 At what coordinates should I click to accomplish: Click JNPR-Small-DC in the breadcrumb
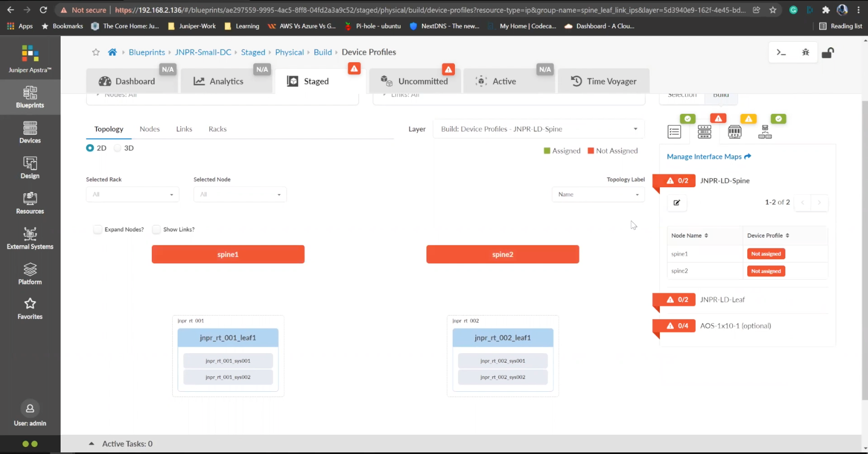coord(203,52)
